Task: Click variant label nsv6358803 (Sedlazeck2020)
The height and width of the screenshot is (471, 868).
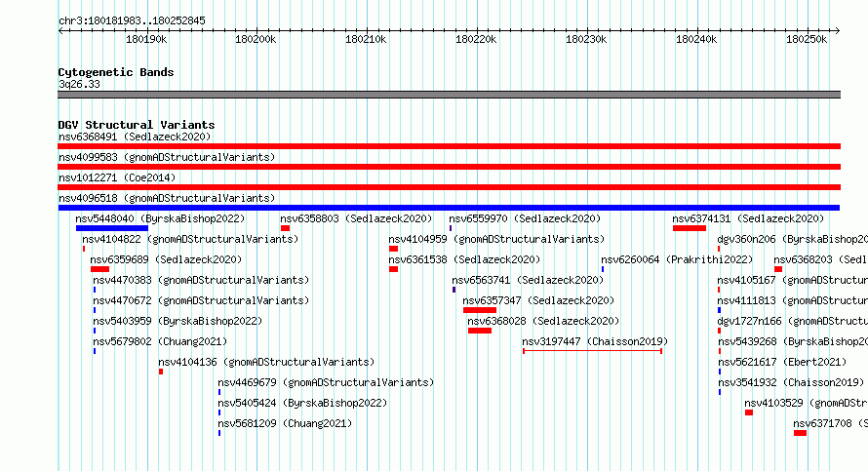Action: pos(356,218)
